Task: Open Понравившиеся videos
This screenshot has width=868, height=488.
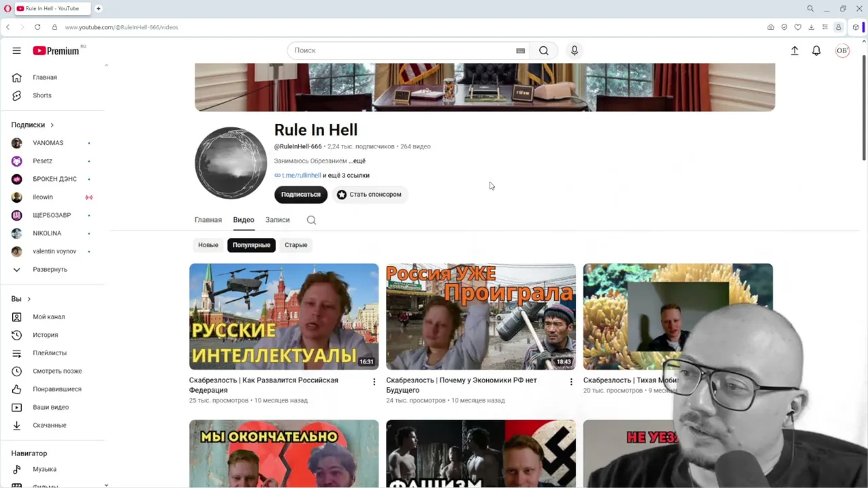Action: coord(57,389)
